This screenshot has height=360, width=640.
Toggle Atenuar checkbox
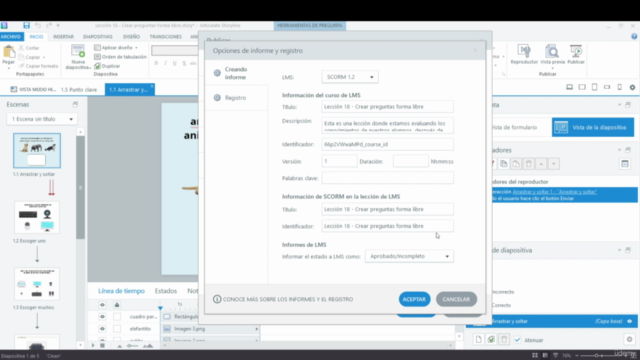click(518, 340)
